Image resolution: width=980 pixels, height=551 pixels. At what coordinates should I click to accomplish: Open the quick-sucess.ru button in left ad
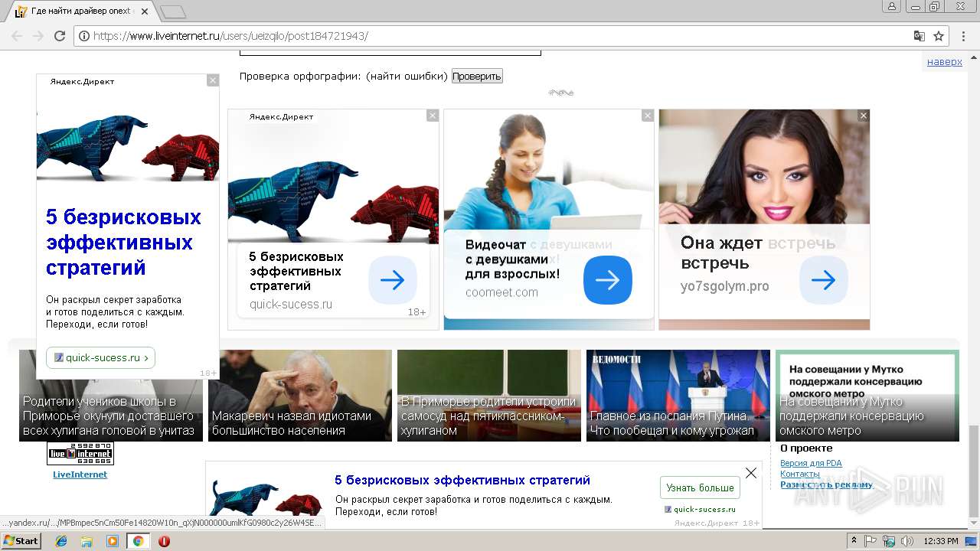[x=100, y=357]
